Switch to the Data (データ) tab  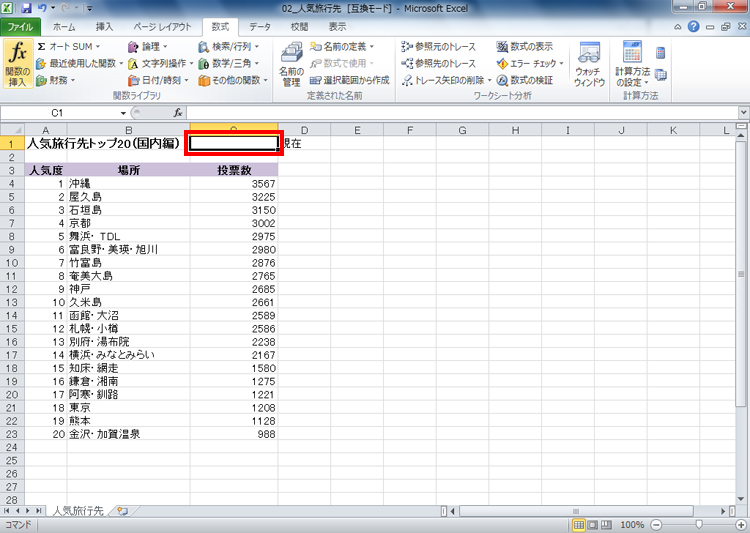point(260,27)
